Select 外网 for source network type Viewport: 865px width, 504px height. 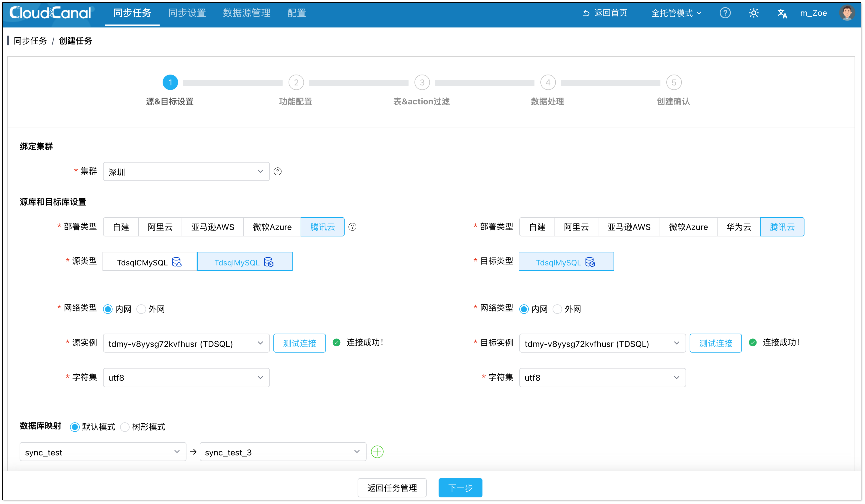[x=141, y=309]
